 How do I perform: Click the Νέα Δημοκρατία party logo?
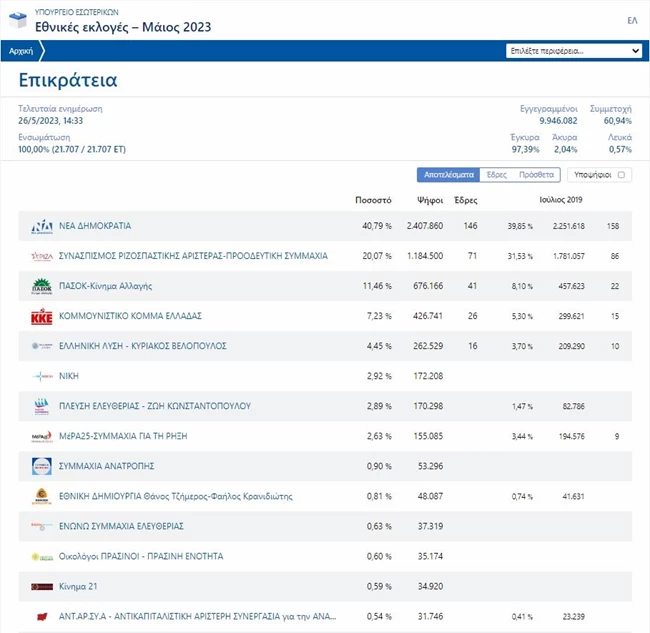coord(41,226)
